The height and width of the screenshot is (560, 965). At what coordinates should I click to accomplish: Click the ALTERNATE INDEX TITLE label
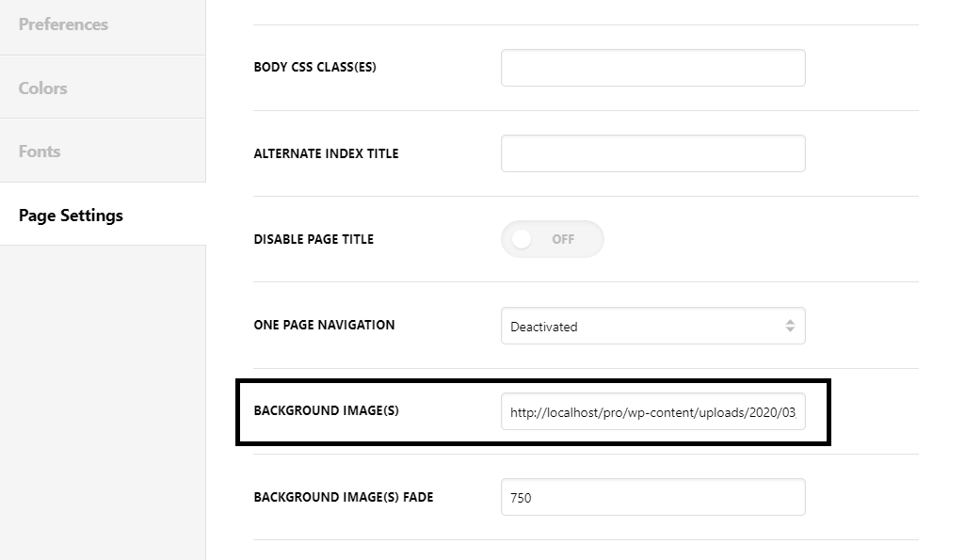pos(326,153)
